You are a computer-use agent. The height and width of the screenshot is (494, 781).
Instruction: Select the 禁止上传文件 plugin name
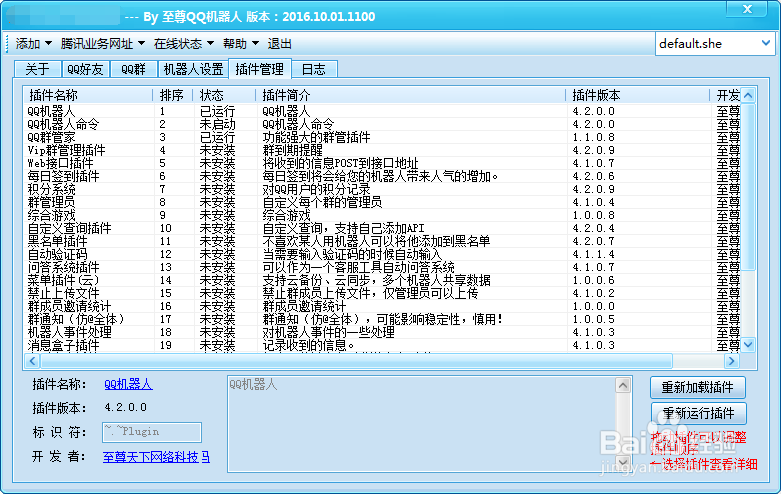(x=63, y=293)
